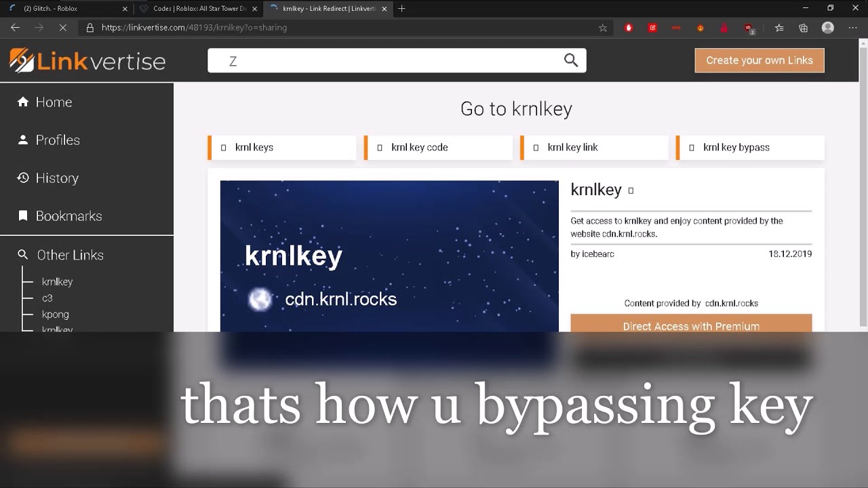Click the orange round extension icon
This screenshot has height=488, width=868.
click(701, 28)
